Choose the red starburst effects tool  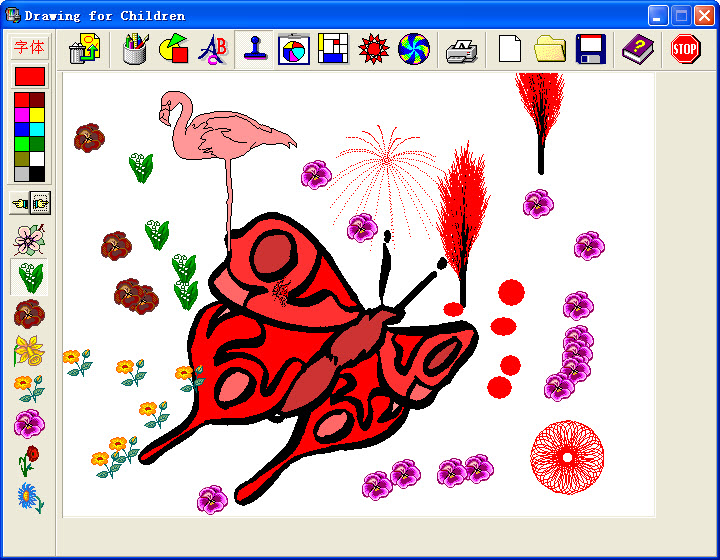click(x=373, y=49)
